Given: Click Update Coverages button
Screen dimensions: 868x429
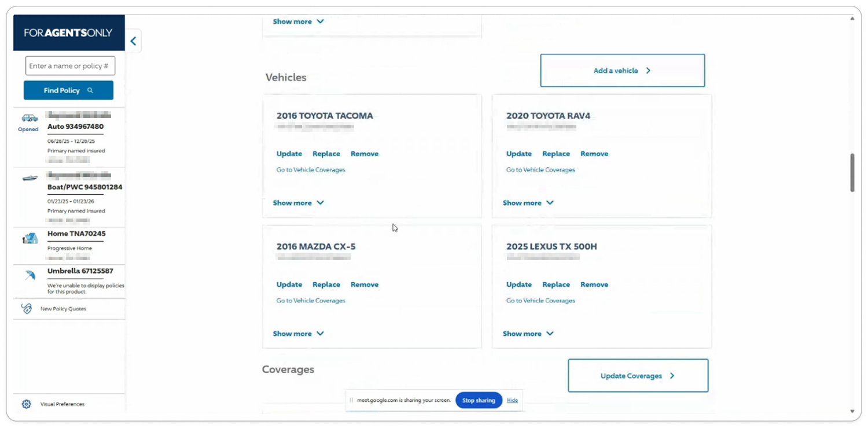Looking at the screenshot, I should [x=638, y=376].
